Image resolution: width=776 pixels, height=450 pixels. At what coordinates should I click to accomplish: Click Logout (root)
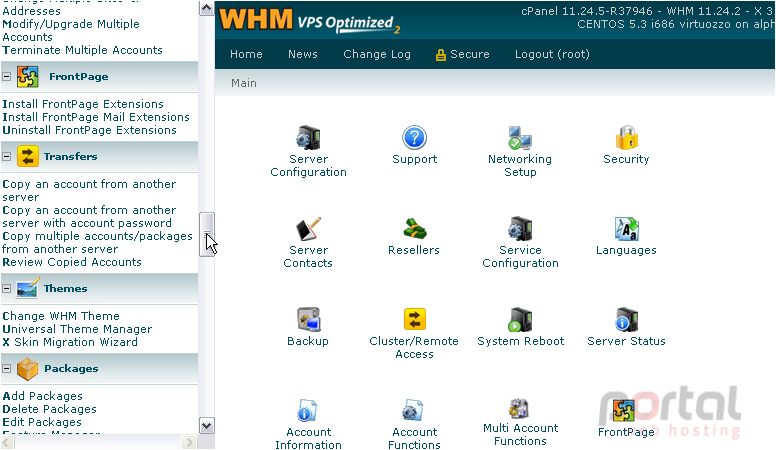(x=552, y=54)
